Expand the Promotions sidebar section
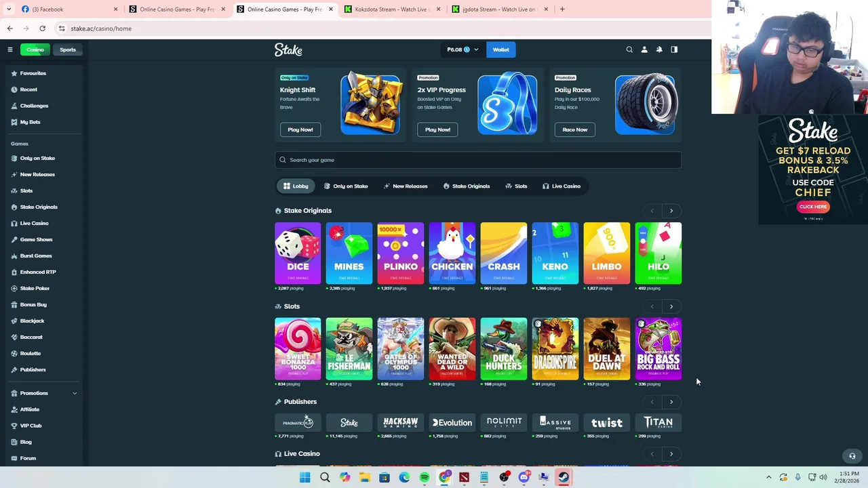The height and width of the screenshot is (488, 868). pyautogui.click(x=75, y=393)
